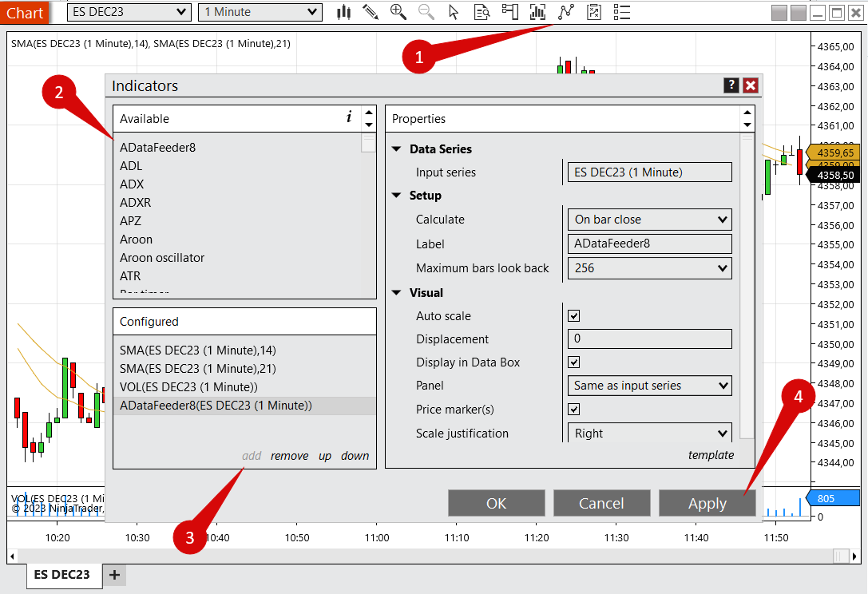Open the Indicators toolbar icon
The image size is (868, 594).
[x=566, y=12]
